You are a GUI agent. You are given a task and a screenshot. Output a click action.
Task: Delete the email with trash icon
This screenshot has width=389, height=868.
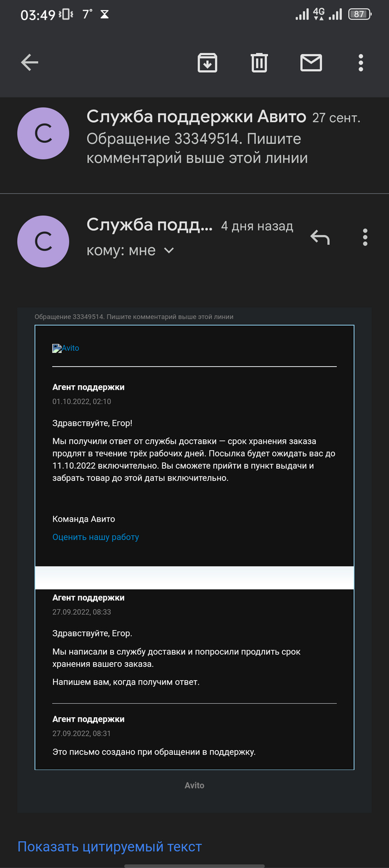[259, 62]
